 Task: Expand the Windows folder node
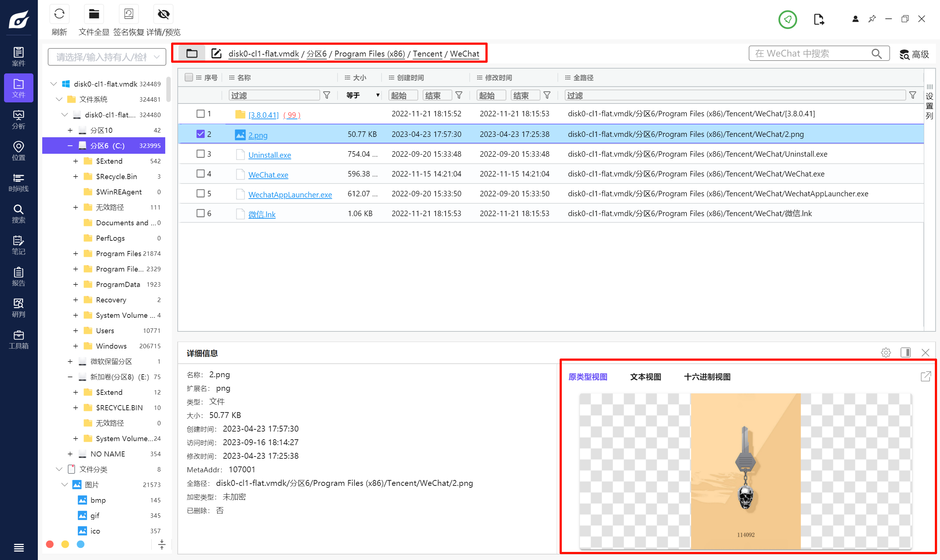(x=76, y=346)
